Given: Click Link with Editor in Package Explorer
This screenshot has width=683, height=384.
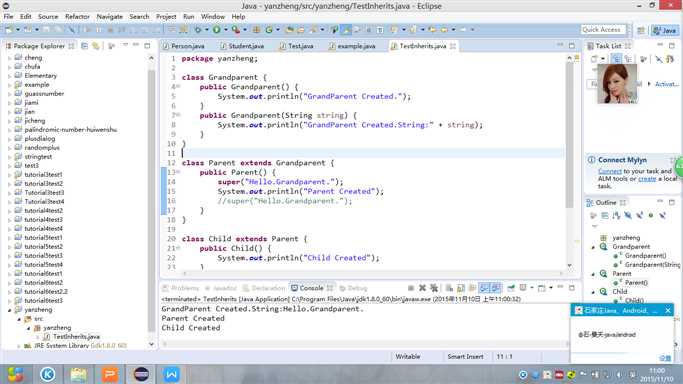Looking at the screenshot, I should coord(96,46).
